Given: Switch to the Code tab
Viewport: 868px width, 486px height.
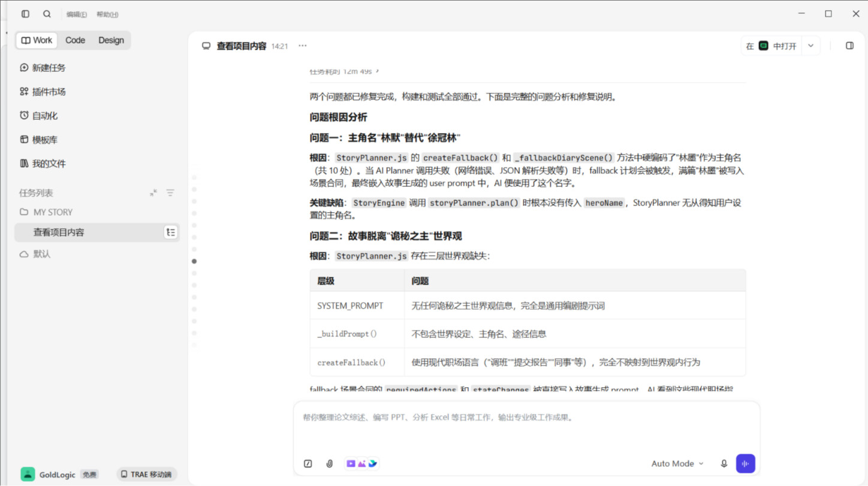Looking at the screenshot, I should point(75,40).
